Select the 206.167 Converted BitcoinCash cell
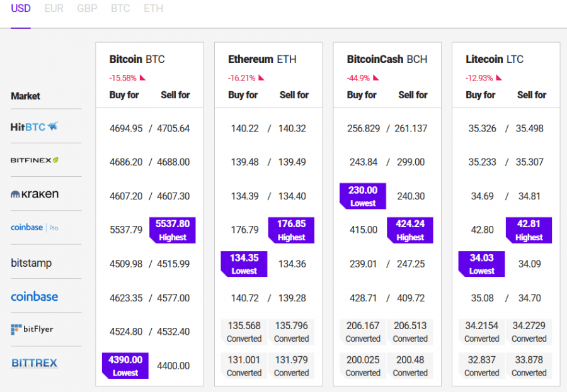Image resolution: width=567 pixels, height=392 pixels. pyautogui.click(x=363, y=332)
